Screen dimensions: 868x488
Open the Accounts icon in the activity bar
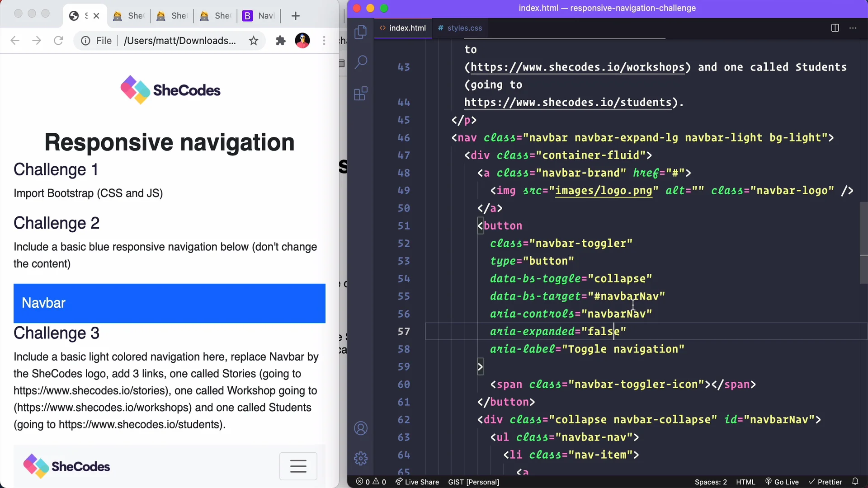(x=361, y=428)
